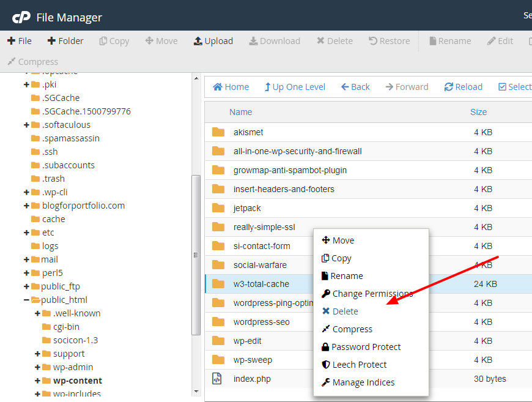Screen dimensions: 532x402
Task: Reload the file listing
Action: (x=463, y=87)
